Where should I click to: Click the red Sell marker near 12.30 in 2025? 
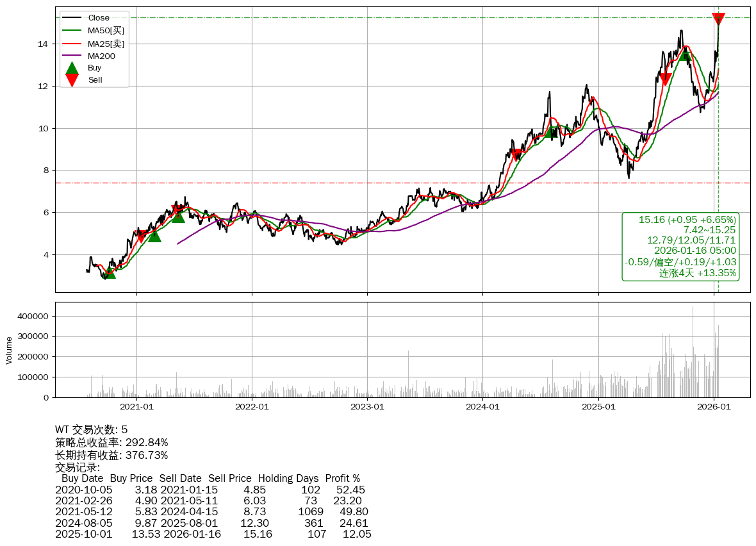coord(665,79)
